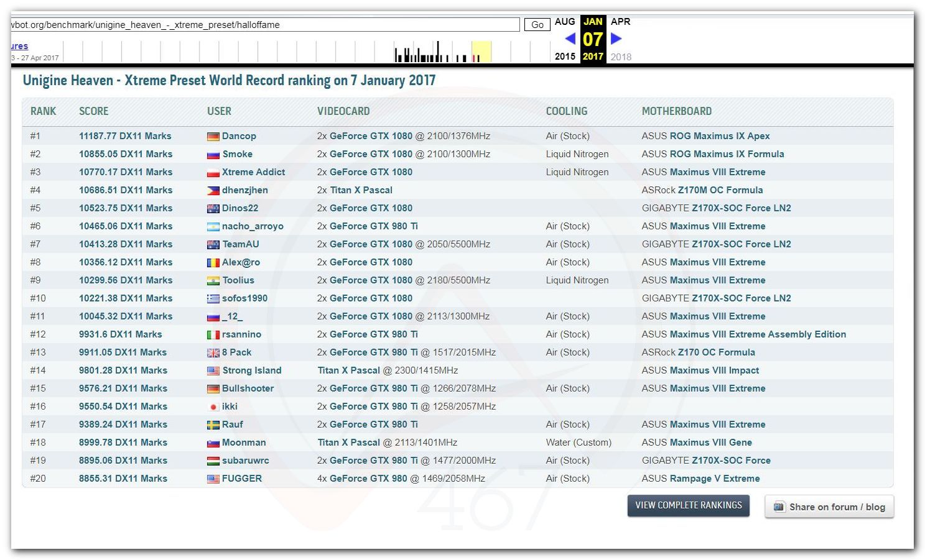Image resolution: width=925 pixels, height=560 pixels.
Task: Click View Complete Rankings button
Action: tap(688, 505)
